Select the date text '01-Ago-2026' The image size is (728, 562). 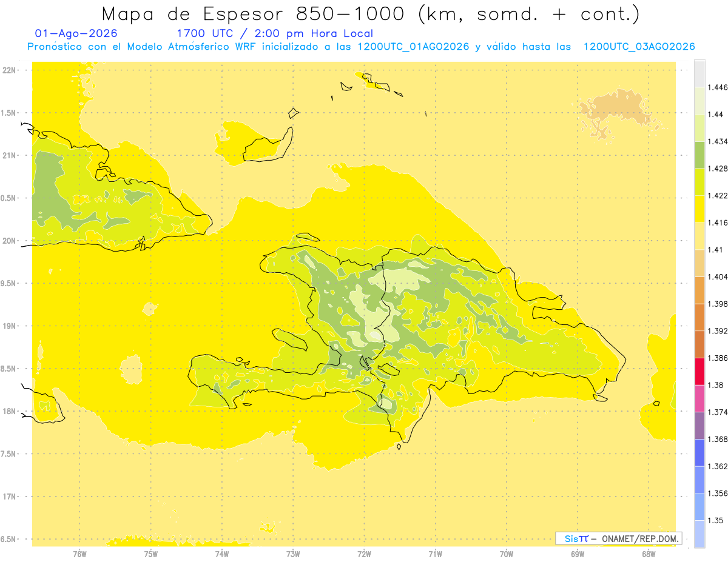(76, 34)
